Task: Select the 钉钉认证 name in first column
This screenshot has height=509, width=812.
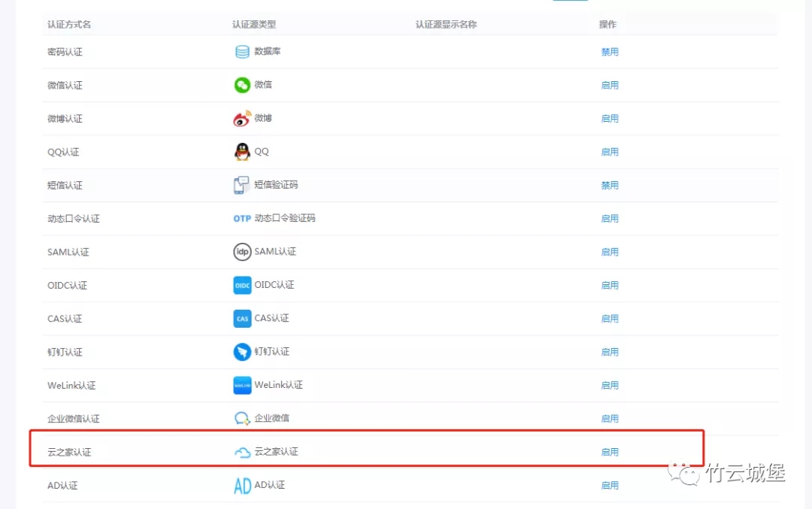Action: 65,352
